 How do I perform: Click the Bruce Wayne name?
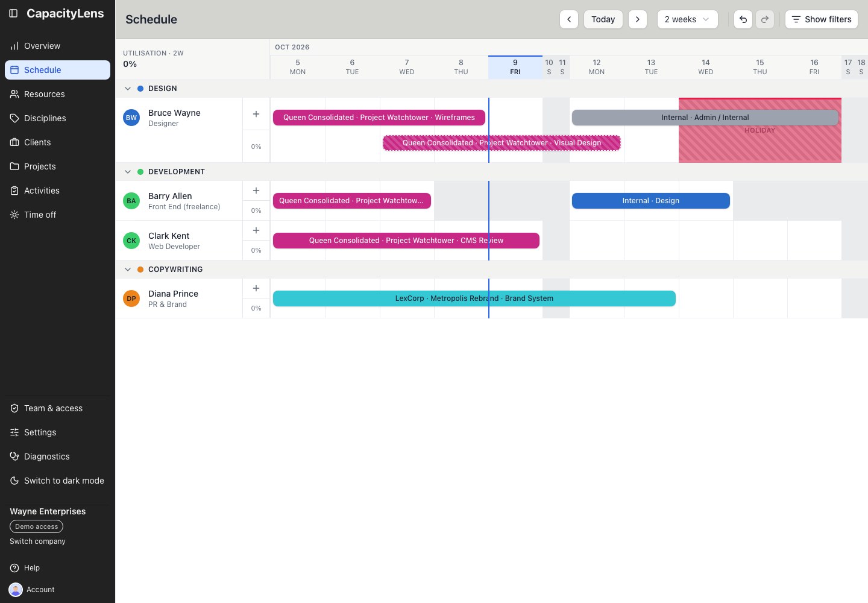(174, 113)
